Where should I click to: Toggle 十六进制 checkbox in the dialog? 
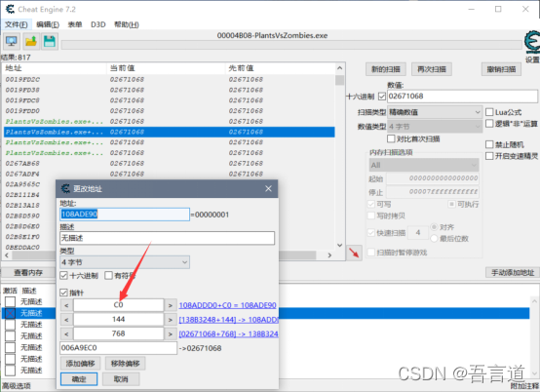[63, 275]
